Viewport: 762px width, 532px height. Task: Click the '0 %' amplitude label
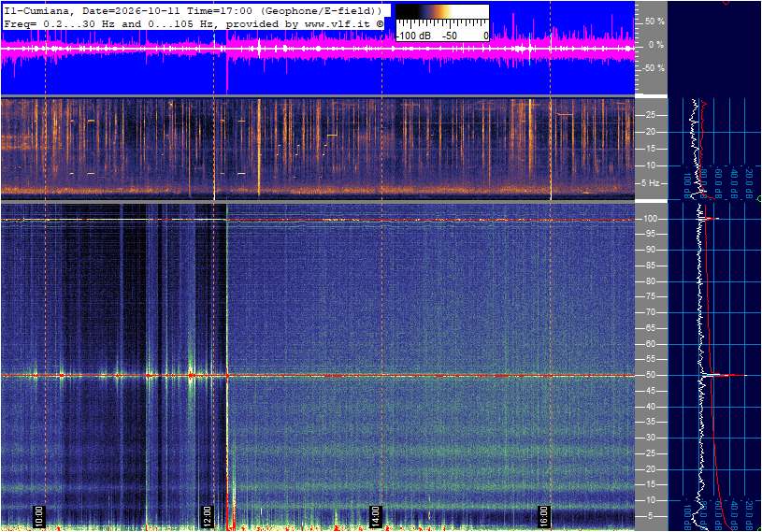click(656, 45)
